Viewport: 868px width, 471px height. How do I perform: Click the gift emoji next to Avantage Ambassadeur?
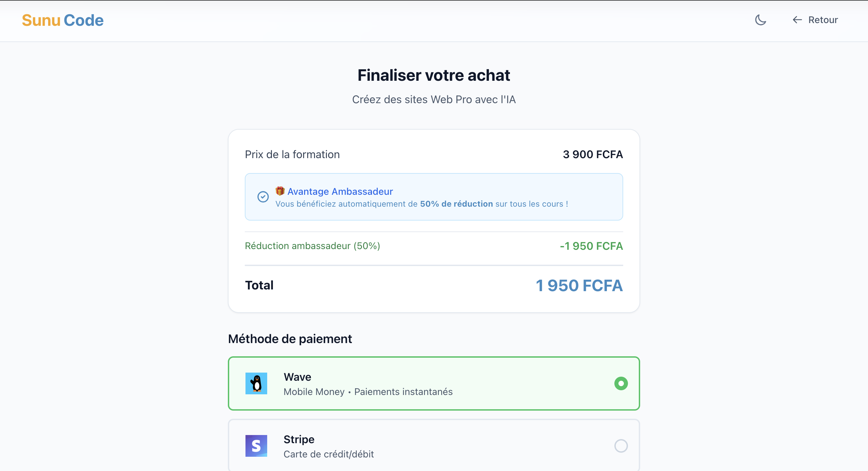click(x=280, y=191)
